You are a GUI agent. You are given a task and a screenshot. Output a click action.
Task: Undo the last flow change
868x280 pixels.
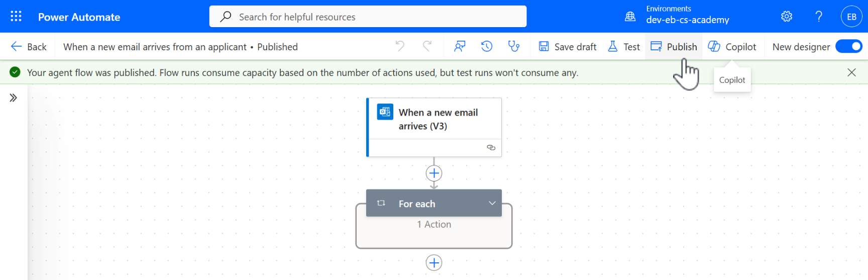pyautogui.click(x=400, y=46)
